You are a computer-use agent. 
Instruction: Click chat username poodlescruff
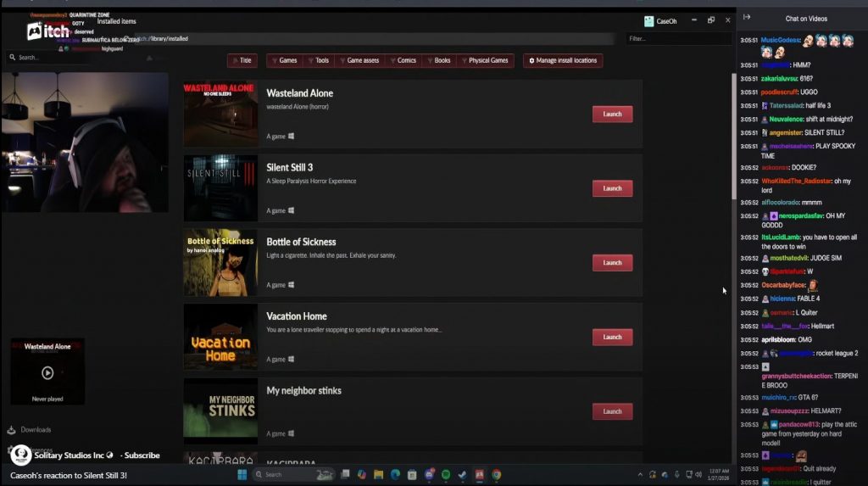[x=780, y=92]
